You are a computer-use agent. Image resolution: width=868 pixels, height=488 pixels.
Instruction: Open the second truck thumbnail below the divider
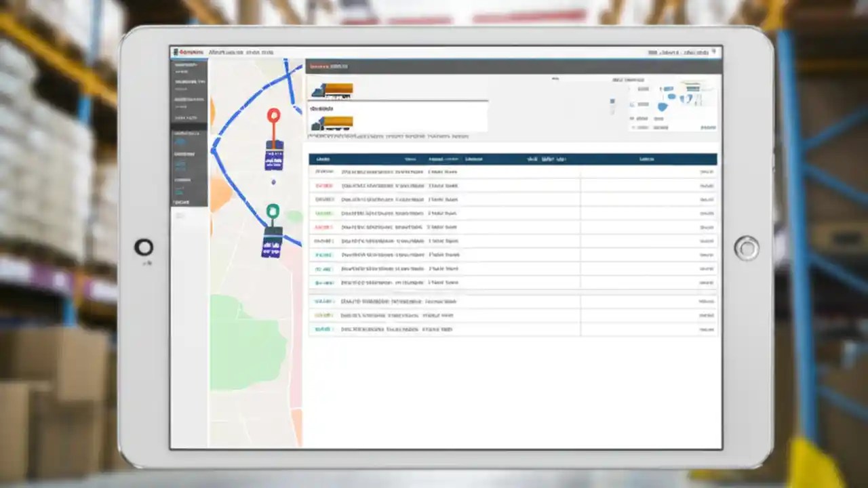click(x=332, y=122)
